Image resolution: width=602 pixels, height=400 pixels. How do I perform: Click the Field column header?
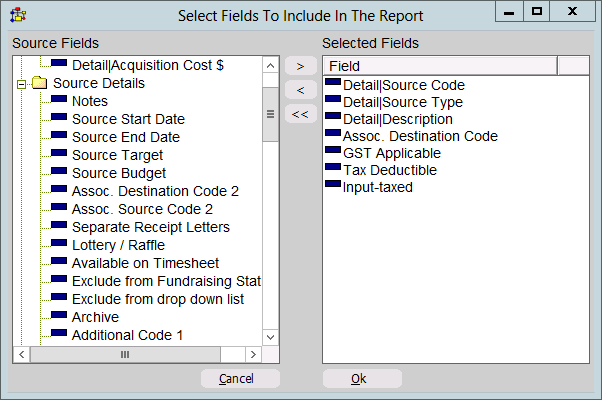[x=440, y=66]
